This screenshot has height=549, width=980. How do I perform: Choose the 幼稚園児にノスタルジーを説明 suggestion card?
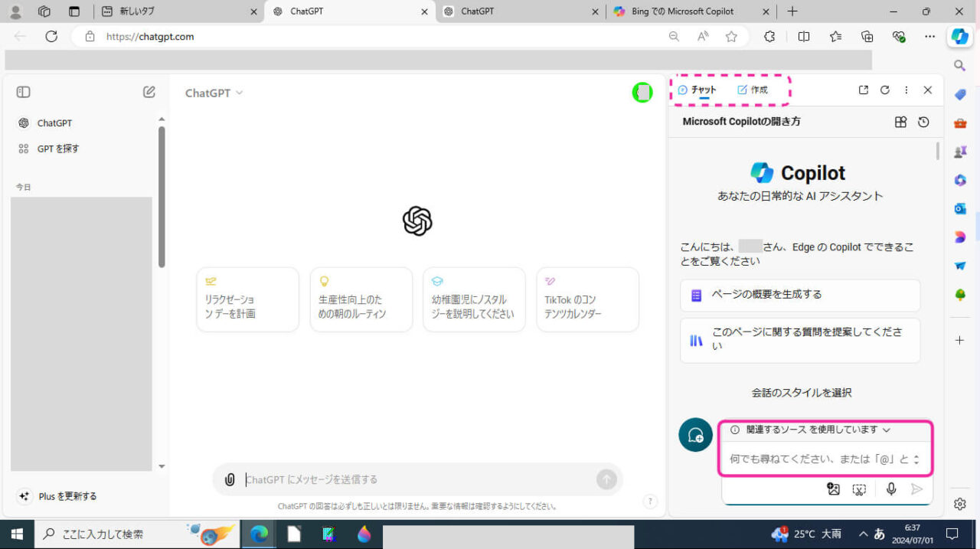tap(474, 299)
